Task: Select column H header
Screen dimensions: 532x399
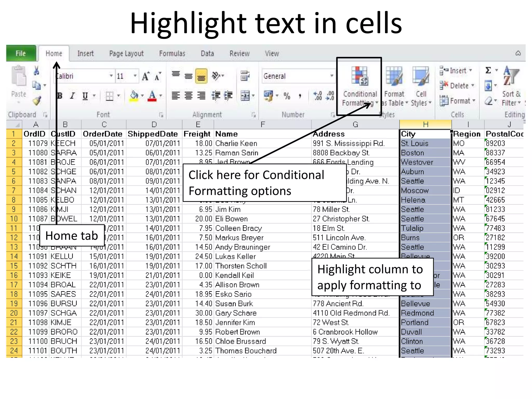Action: (425, 124)
